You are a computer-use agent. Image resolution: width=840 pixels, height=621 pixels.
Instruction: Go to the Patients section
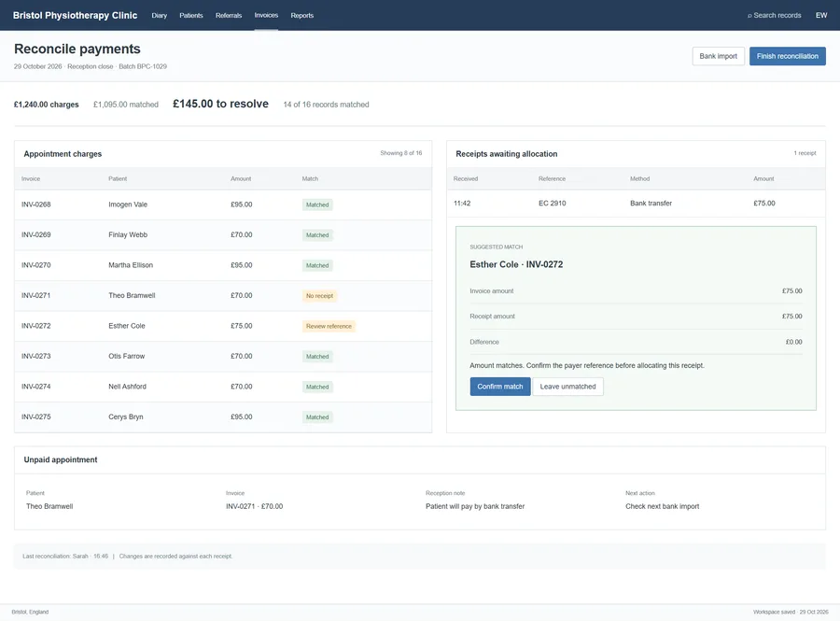191,16
